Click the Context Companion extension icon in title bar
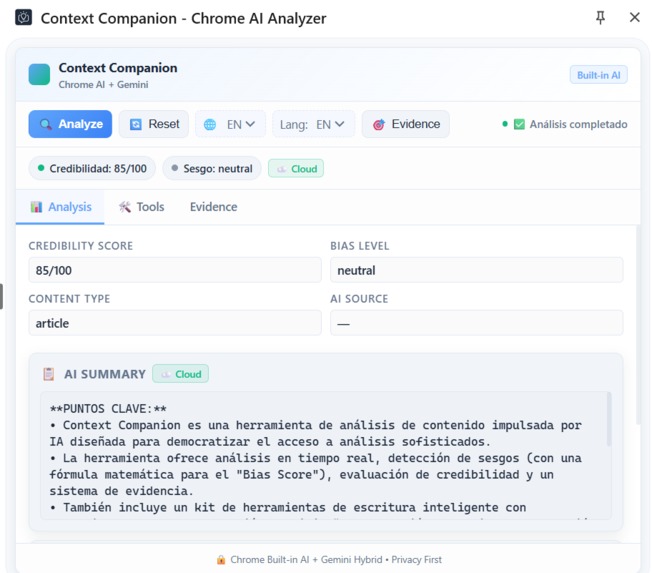 pos(23,17)
